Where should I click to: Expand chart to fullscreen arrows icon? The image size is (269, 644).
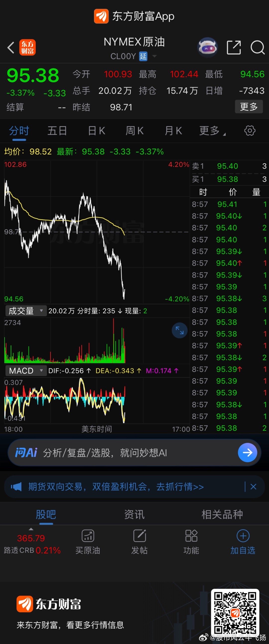coord(179,330)
